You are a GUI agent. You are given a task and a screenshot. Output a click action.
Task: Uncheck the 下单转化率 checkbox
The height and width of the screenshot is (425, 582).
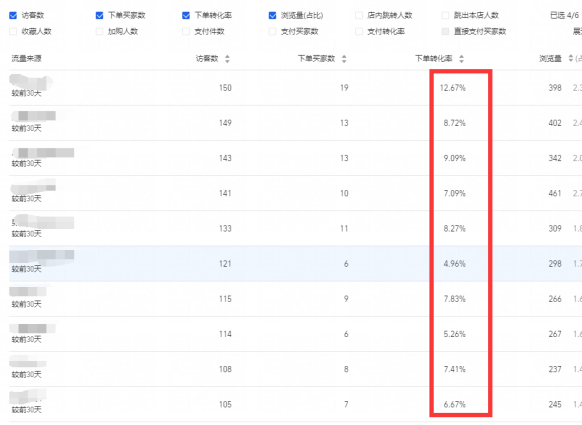point(186,15)
